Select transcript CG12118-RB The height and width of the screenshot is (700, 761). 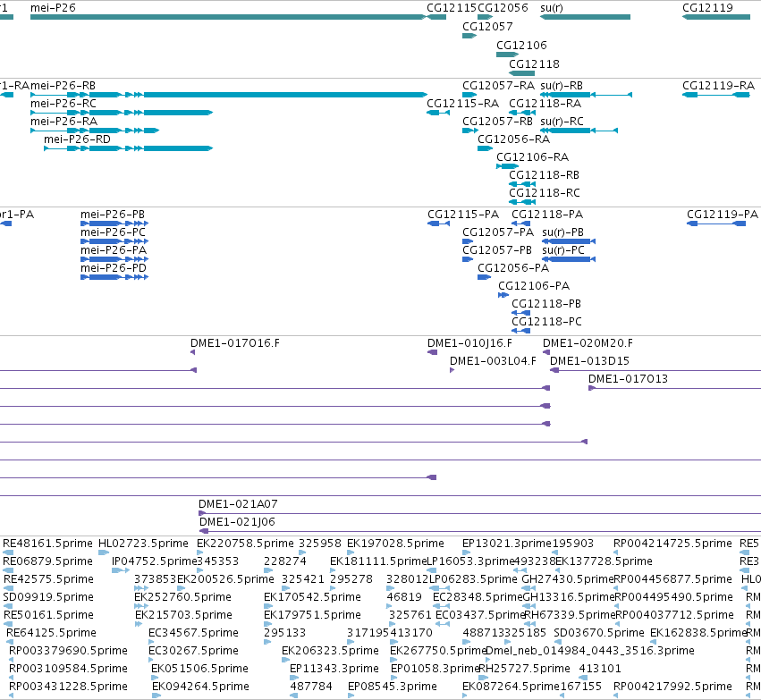[521, 184]
